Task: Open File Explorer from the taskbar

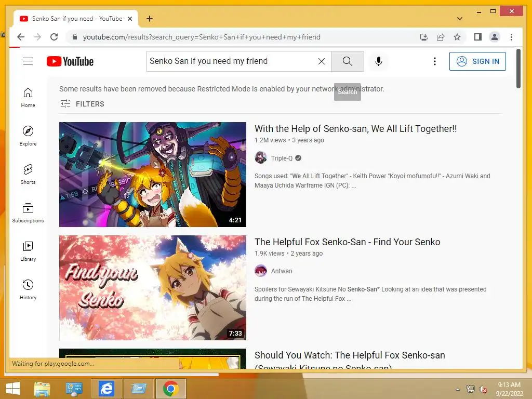Action: pyautogui.click(x=42, y=389)
